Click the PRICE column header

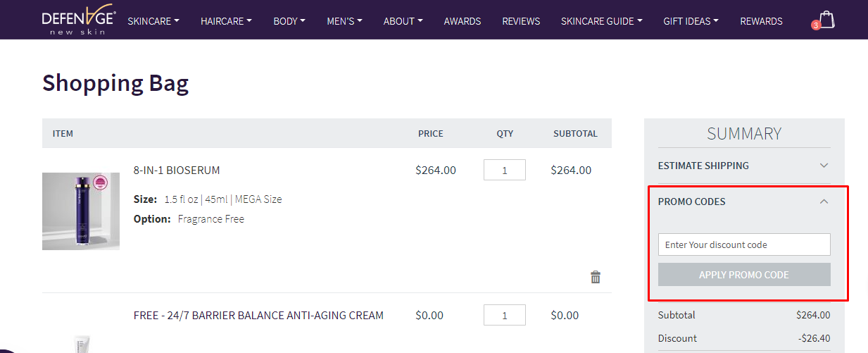point(431,133)
